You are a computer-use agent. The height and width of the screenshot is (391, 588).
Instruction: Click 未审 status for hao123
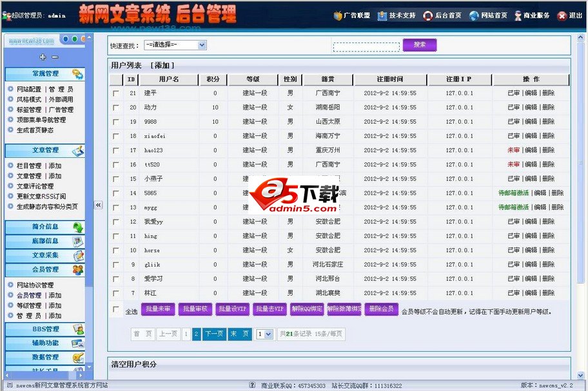[513, 150]
